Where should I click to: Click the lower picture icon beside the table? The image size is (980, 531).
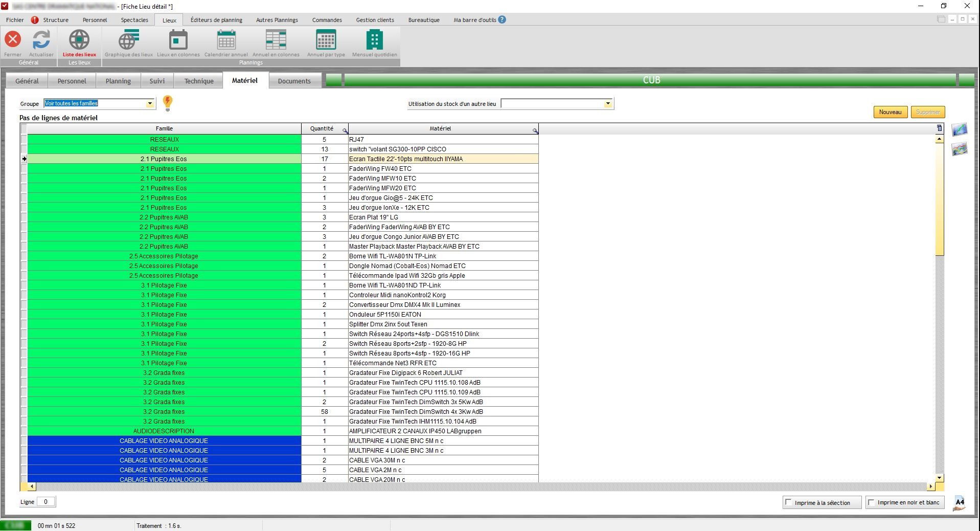[x=960, y=149]
